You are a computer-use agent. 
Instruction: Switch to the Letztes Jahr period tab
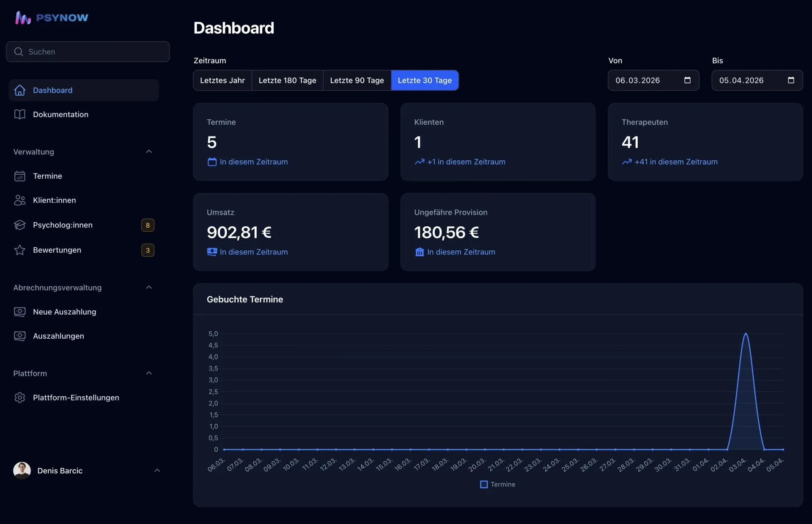pos(222,80)
